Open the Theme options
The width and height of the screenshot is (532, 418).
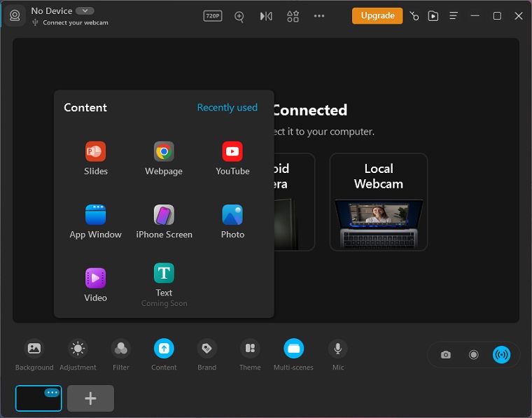click(x=250, y=354)
